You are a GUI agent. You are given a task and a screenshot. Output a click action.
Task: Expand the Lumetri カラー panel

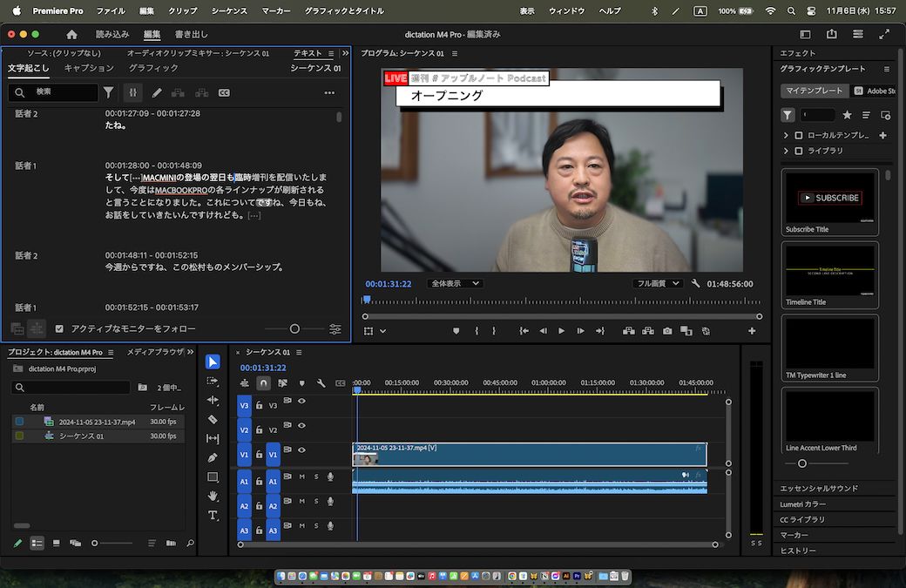(x=802, y=504)
